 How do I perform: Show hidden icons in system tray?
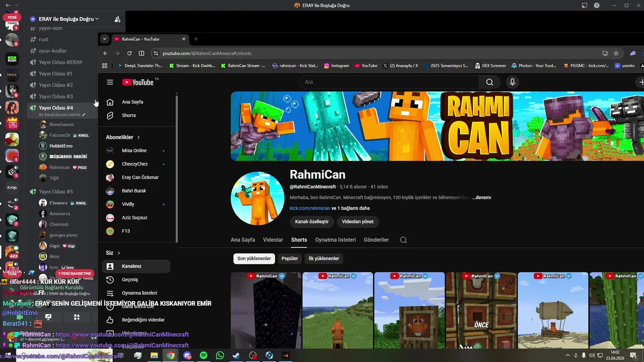pyautogui.click(x=568, y=355)
